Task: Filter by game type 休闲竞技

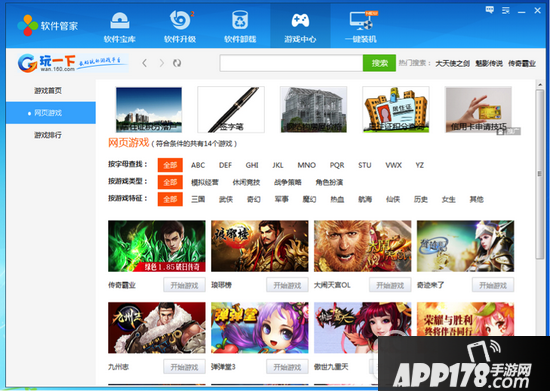Action: (x=246, y=182)
